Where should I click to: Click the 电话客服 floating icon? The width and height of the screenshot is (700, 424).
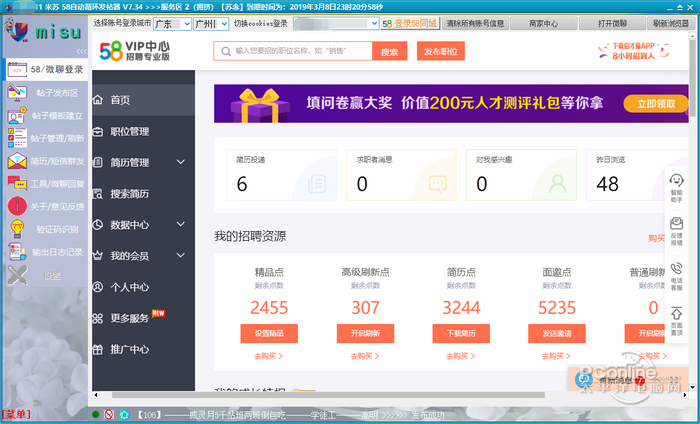[676, 276]
